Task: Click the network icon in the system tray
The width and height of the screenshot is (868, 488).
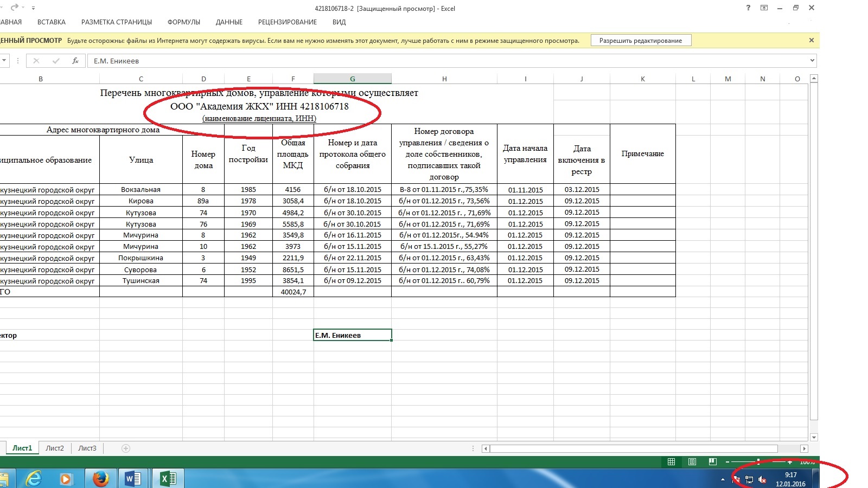Action: (749, 479)
